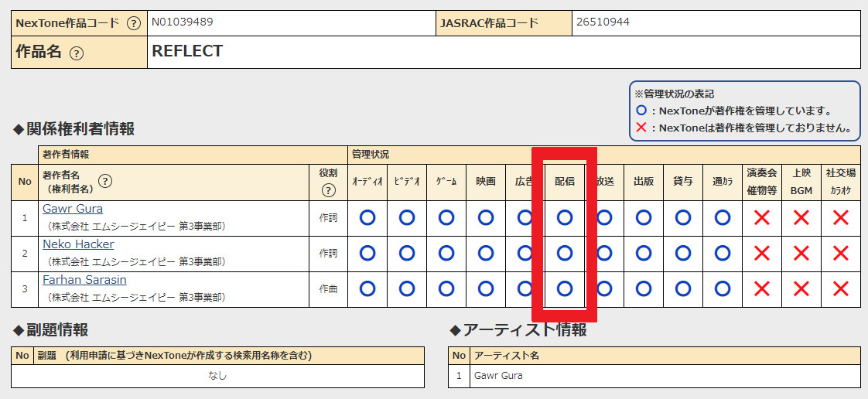Screen dimensions: 868x399
Task: Follow the Farhan Sarasin author link
Action: click(x=84, y=280)
